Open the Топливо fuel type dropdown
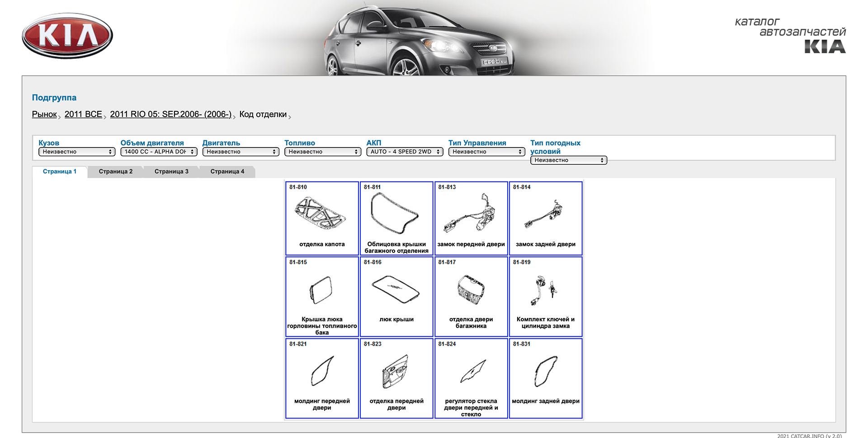Viewport: 868px width, 438px height. pos(323,152)
